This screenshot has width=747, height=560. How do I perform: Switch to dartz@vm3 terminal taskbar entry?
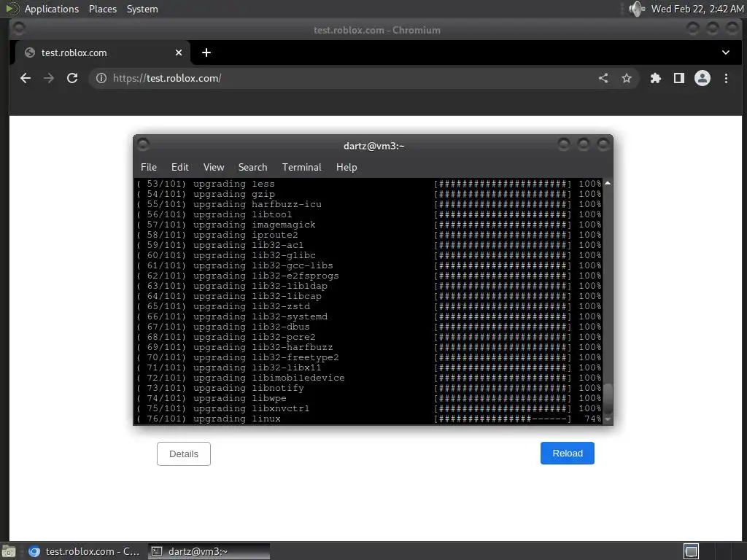point(209,551)
